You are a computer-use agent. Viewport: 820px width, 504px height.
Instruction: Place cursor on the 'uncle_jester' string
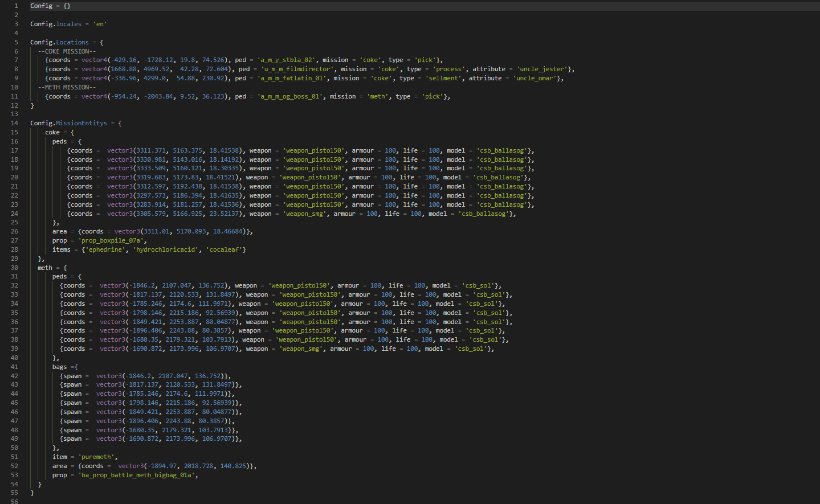541,69
